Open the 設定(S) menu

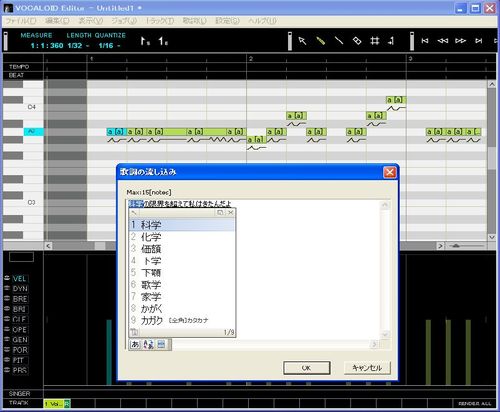point(227,21)
